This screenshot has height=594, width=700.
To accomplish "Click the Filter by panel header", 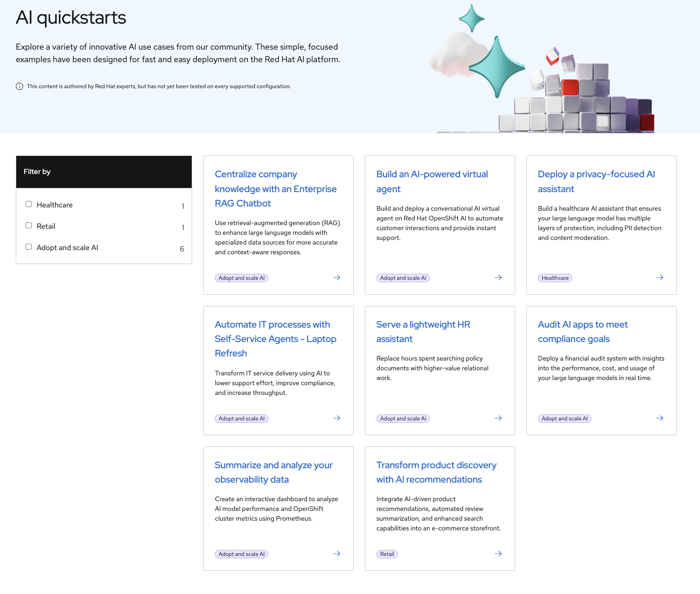I will pos(104,172).
